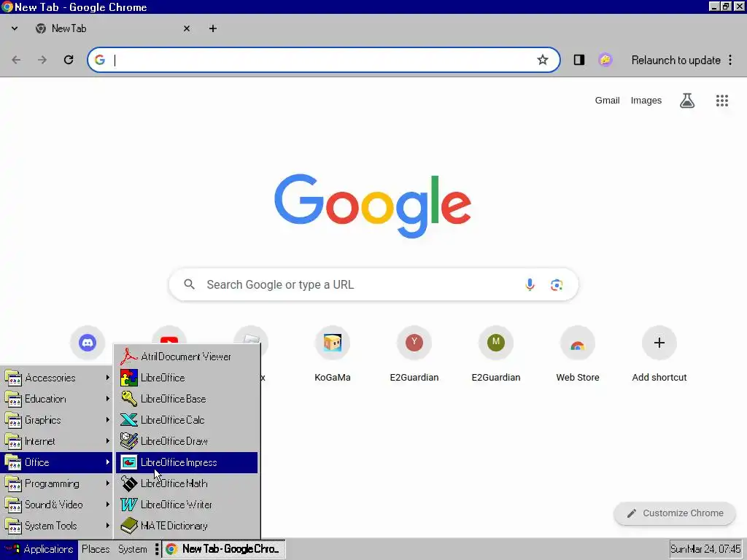747x560 pixels.
Task: Click the Customize Chrome button
Action: point(675,513)
